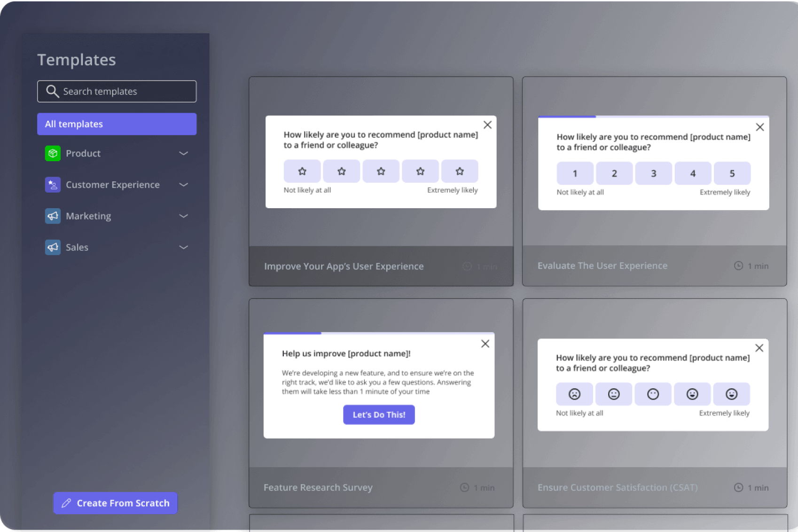Open the Sales category item

click(x=77, y=247)
